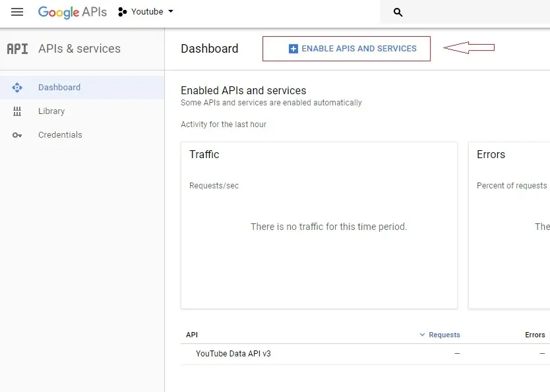The image size is (550, 392).
Task: Click the blue plus icon on Enable APIs
Action: click(x=293, y=49)
